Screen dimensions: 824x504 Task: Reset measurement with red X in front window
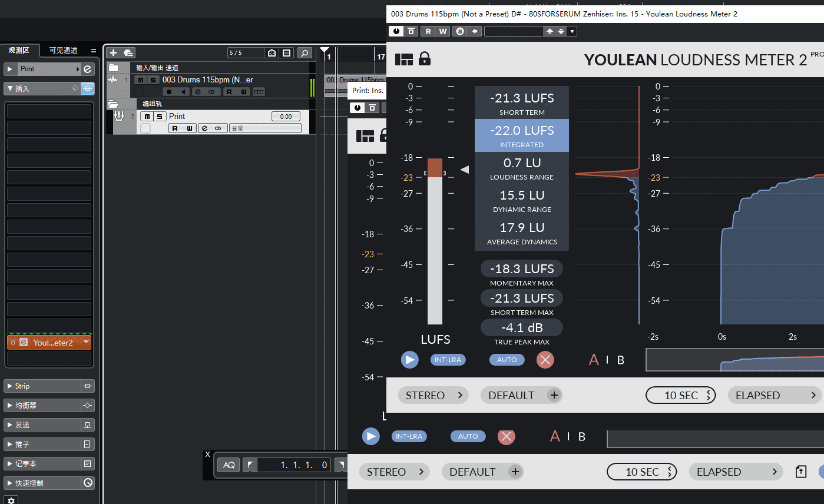(545, 360)
